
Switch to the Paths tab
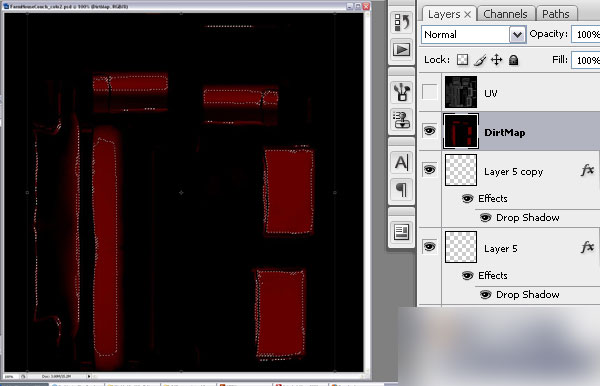(556, 14)
